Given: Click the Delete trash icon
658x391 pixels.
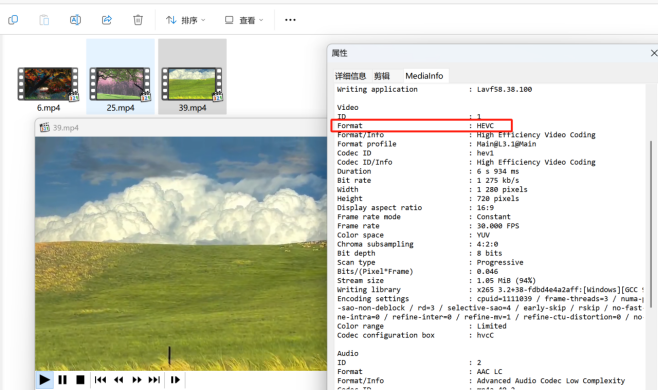Looking at the screenshot, I should (138, 20).
